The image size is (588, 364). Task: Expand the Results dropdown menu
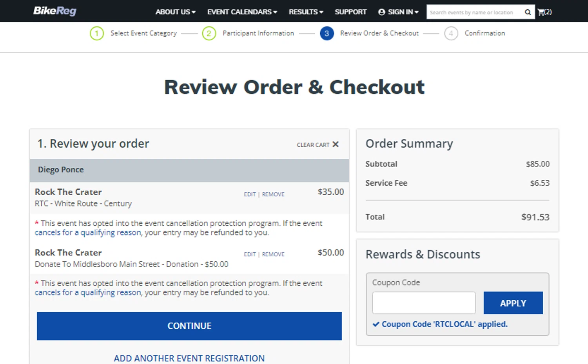tap(306, 12)
